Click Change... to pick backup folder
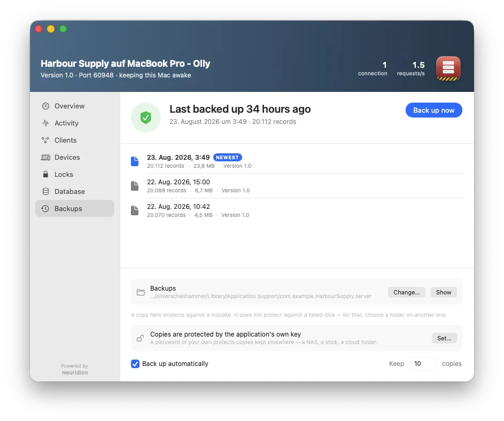This screenshot has width=504, height=421. coord(406,292)
